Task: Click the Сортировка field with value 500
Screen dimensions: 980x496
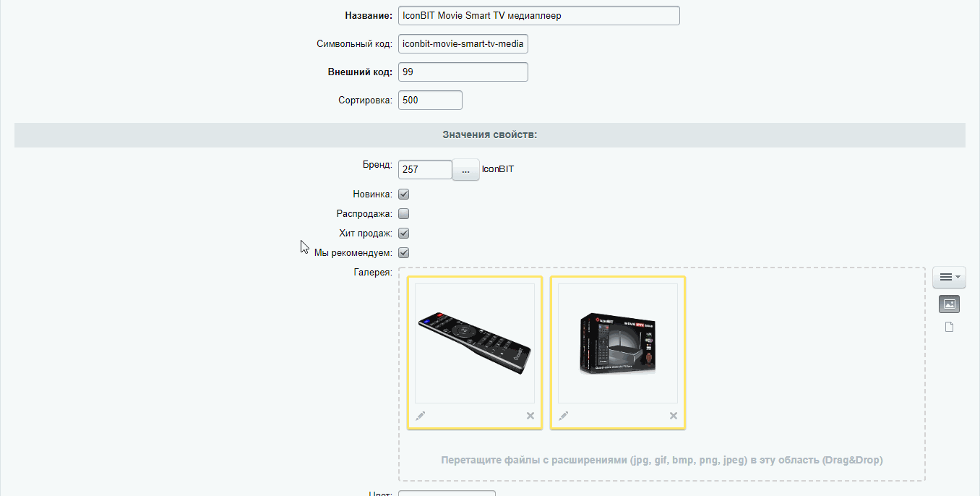Action: click(430, 101)
